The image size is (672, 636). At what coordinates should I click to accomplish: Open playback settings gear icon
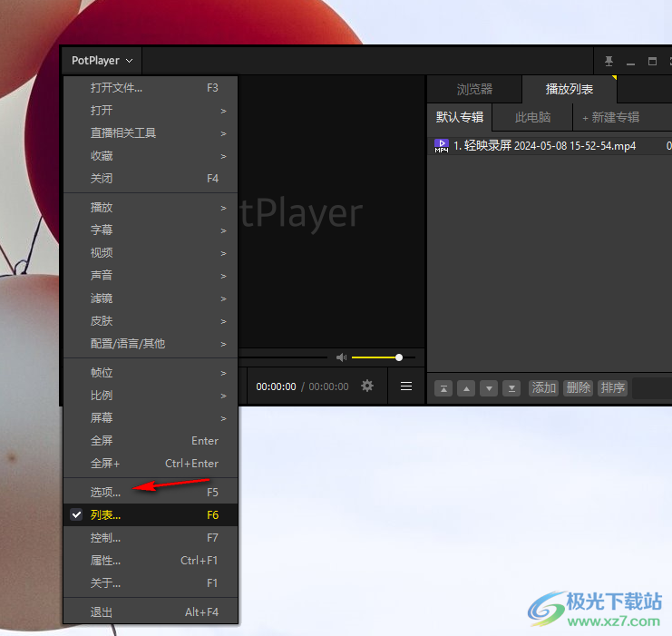[x=367, y=386]
